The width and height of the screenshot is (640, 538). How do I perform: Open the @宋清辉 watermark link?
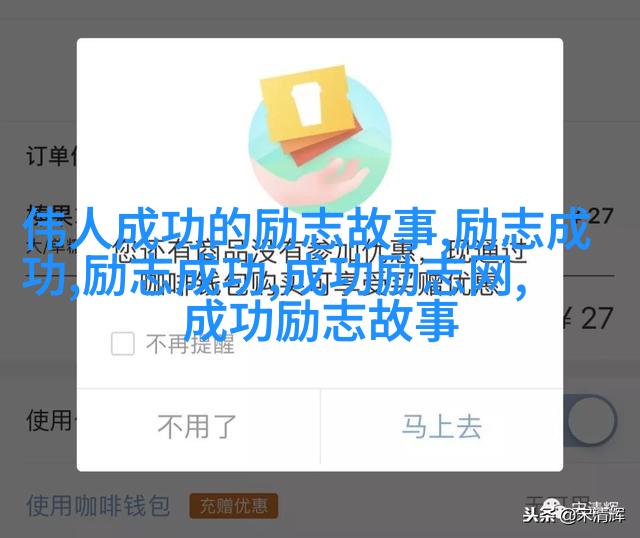(x=591, y=515)
